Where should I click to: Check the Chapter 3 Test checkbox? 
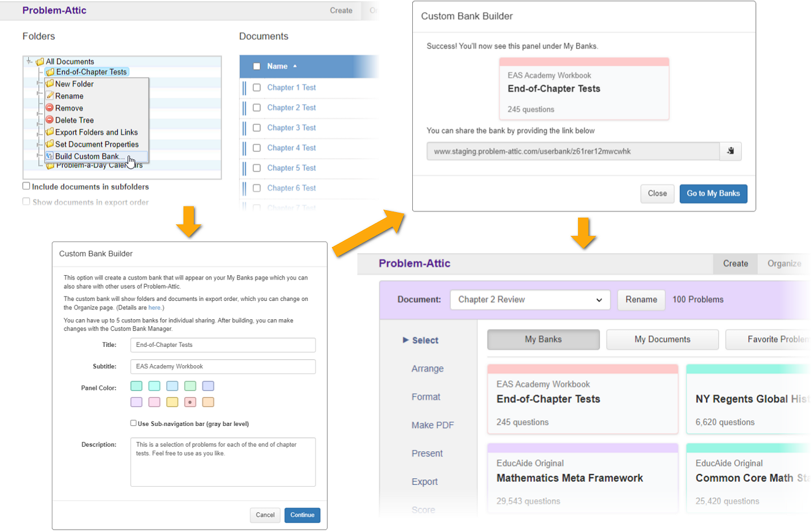256,127
